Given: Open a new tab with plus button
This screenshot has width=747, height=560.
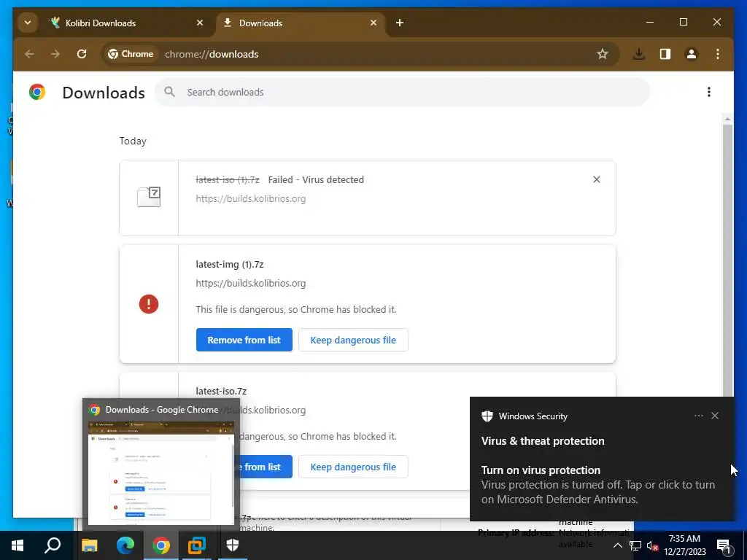Looking at the screenshot, I should click(x=400, y=23).
